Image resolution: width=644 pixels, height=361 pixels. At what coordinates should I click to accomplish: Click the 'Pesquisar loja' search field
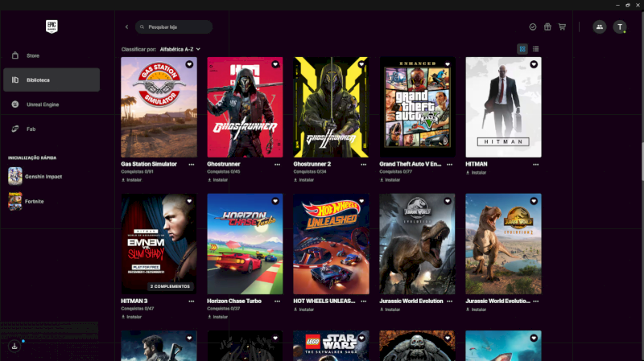177,27
